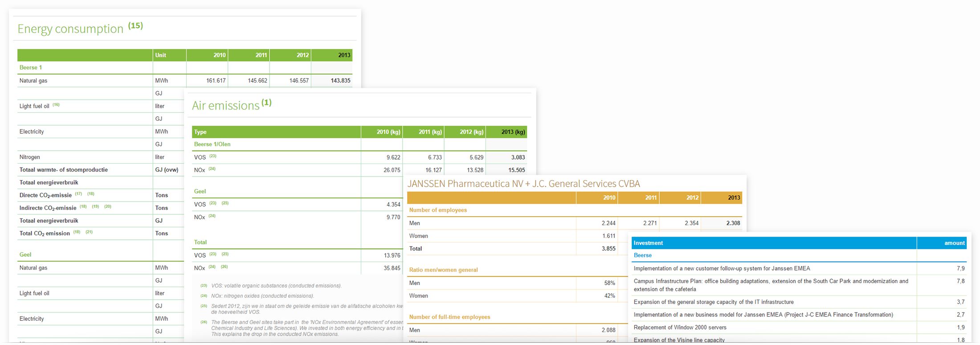Select the 'Investment' column header

click(648, 243)
